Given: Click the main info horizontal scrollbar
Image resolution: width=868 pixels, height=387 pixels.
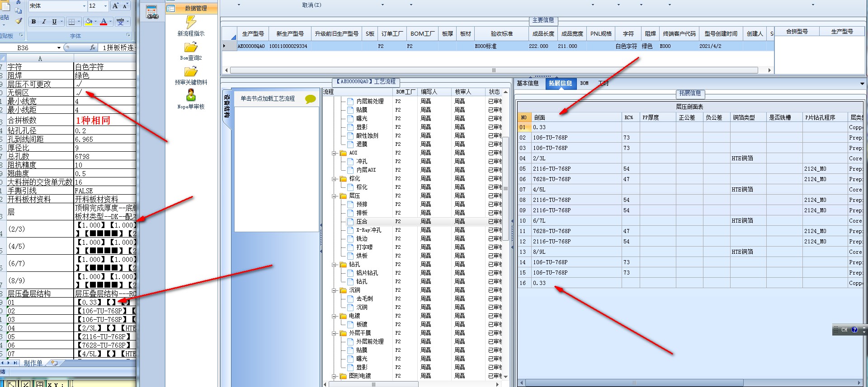Looking at the screenshot, I should click(x=494, y=70).
